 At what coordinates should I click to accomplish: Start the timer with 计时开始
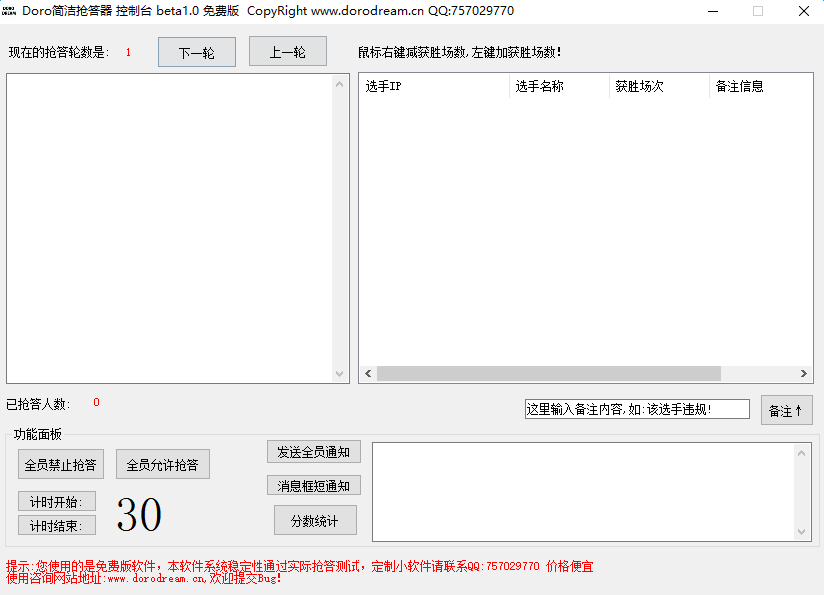click(56, 501)
